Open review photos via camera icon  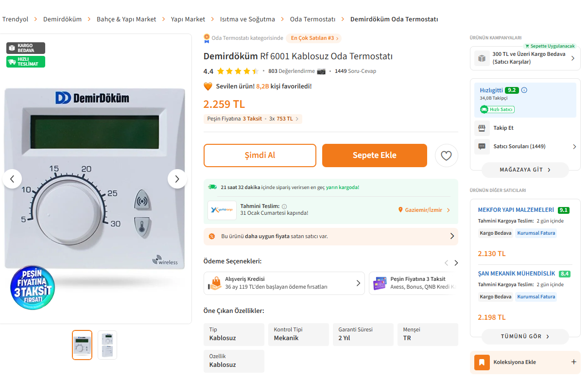pos(321,71)
